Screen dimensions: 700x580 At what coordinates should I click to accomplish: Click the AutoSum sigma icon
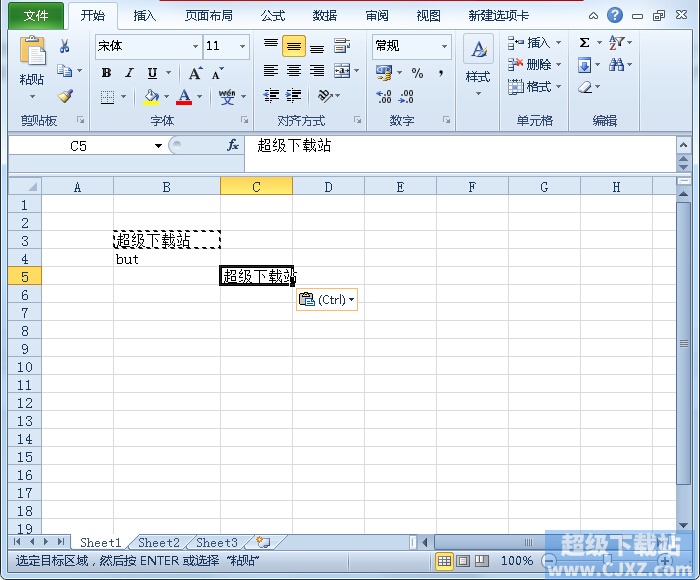[x=585, y=43]
